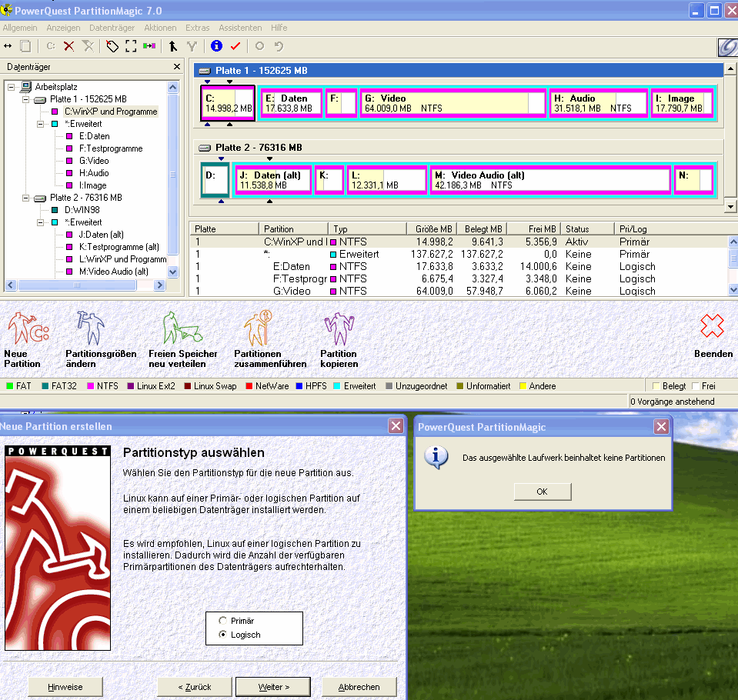Click the create partition C: toolbar icon

coord(51,46)
